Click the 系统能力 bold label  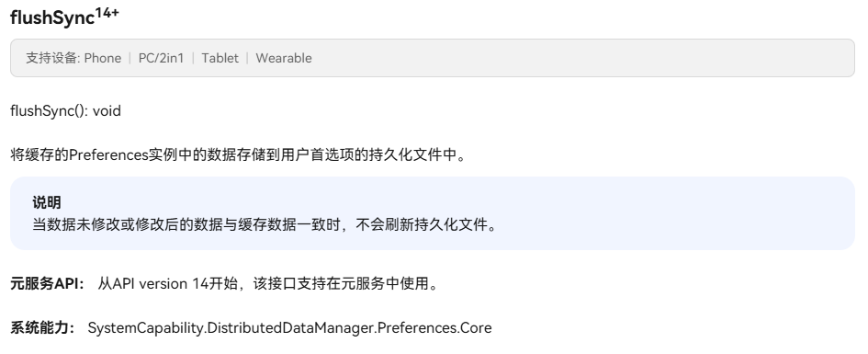(x=42, y=328)
